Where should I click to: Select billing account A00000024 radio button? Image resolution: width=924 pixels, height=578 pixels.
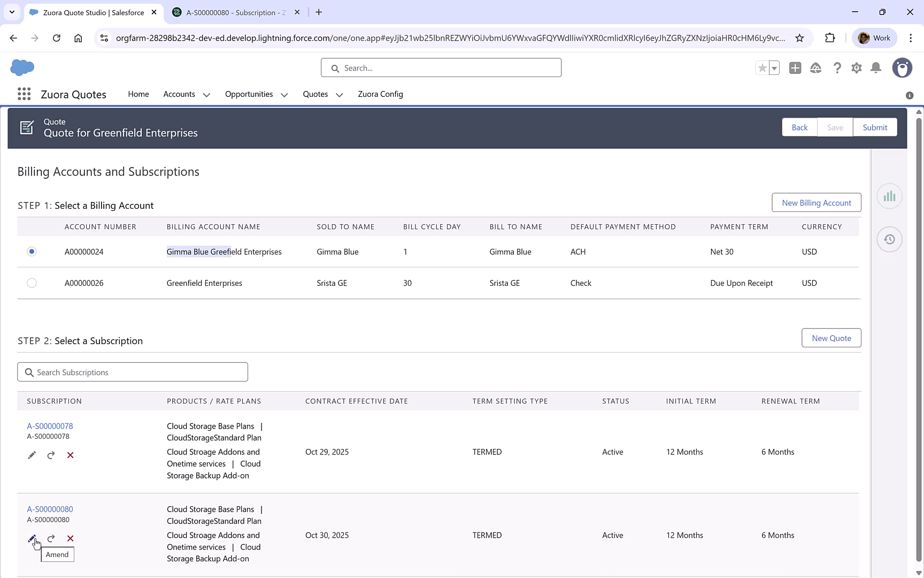pyautogui.click(x=32, y=252)
